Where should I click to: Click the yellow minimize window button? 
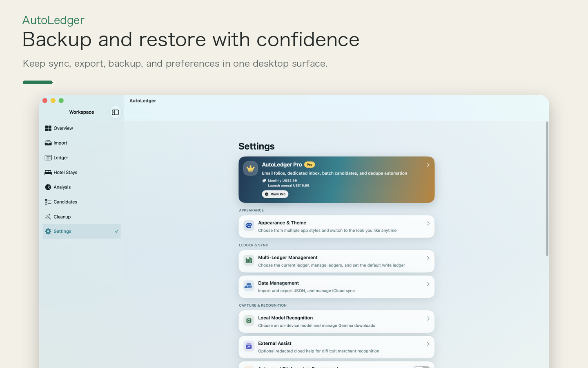pyautogui.click(x=53, y=101)
